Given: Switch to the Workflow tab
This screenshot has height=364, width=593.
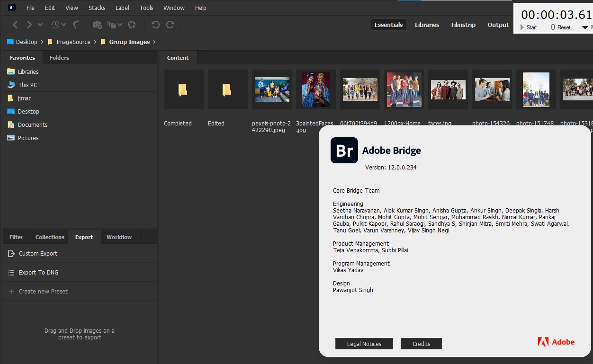Looking at the screenshot, I should coord(119,237).
